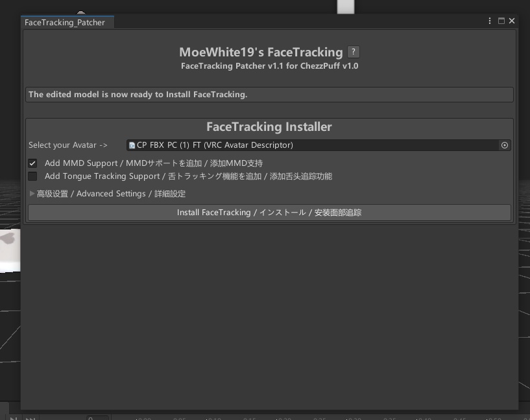
Task: Click the status bar saying model is ready
Action: click(x=269, y=94)
